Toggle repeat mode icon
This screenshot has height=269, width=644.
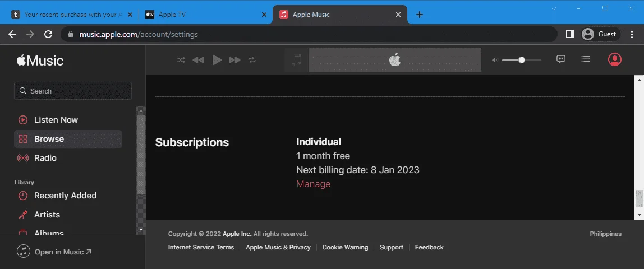[x=252, y=60]
